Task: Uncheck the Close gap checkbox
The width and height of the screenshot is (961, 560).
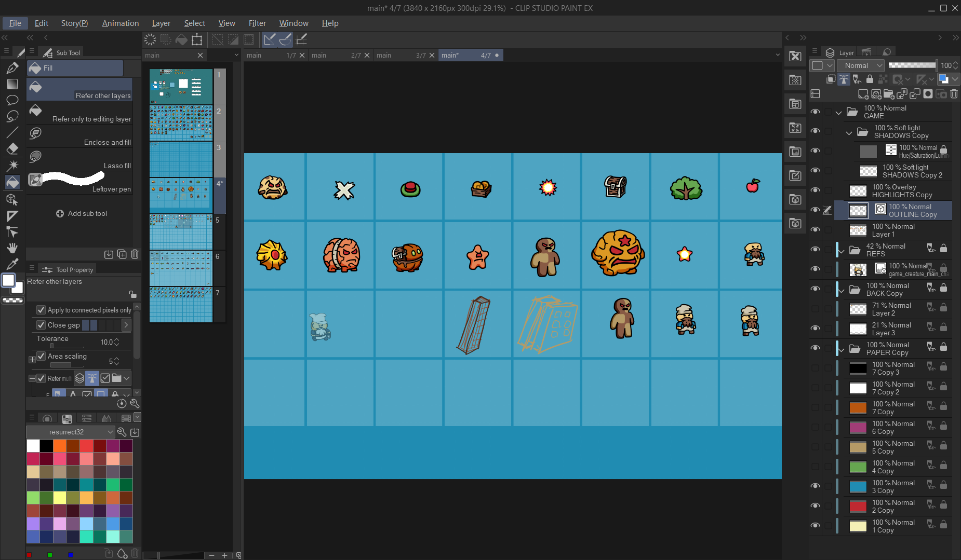Action: (41, 325)
